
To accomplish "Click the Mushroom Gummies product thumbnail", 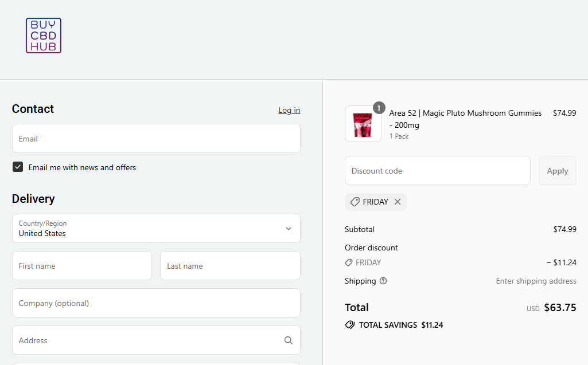I will tap(363, 124).
